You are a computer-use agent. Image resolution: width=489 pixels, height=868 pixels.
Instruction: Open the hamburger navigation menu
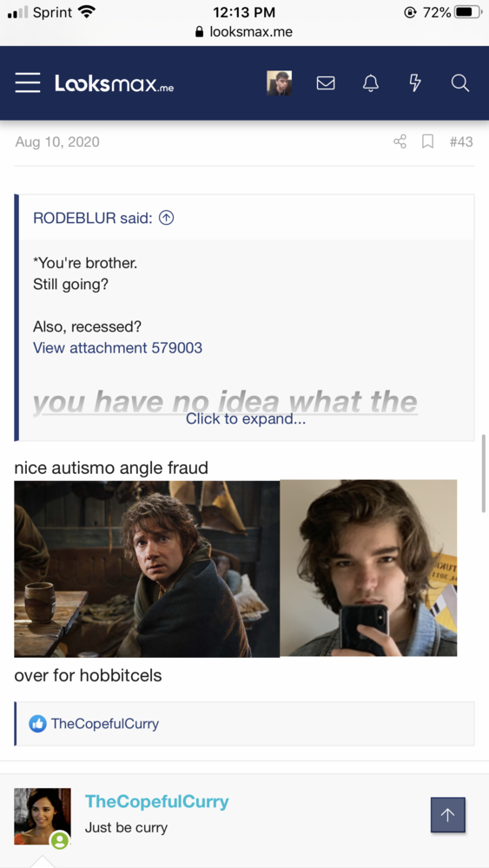coord(28,83)
